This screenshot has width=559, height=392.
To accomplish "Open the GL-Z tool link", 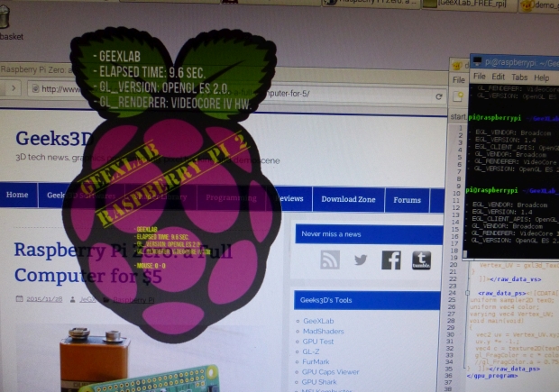I will [x=311, y=351].
